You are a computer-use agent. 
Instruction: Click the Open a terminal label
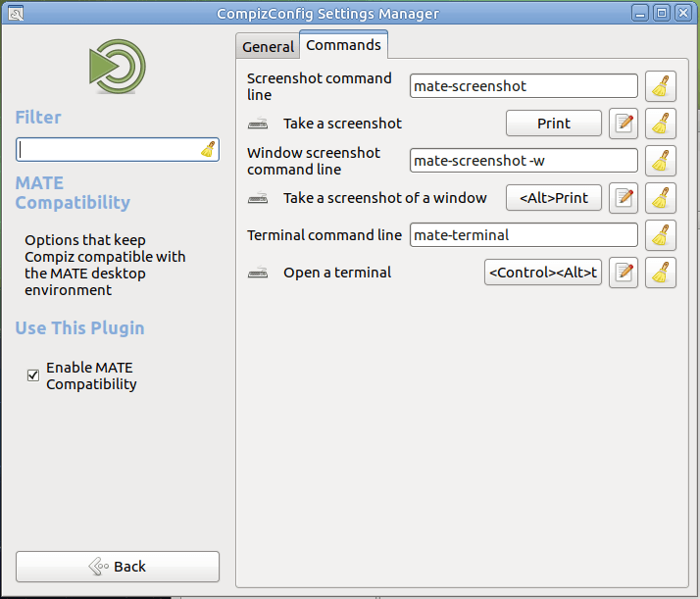click(337, 273)
